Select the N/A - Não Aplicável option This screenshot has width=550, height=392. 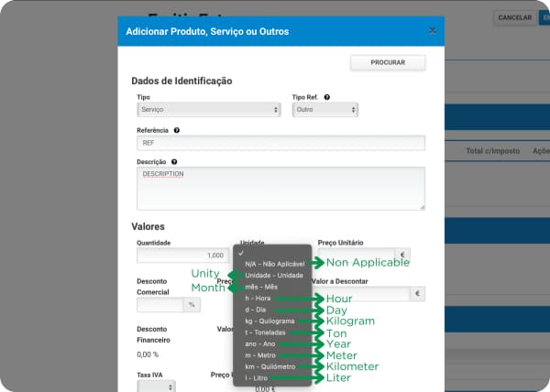(272, 264)
